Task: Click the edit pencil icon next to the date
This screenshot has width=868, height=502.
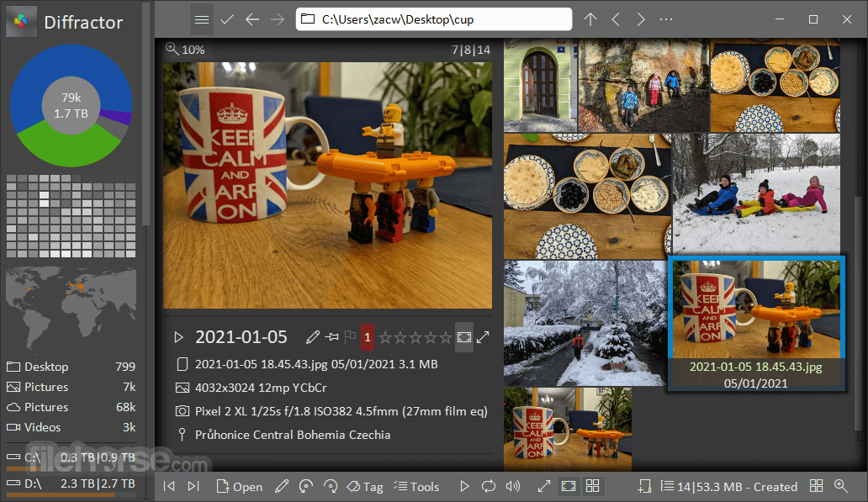Action: pos(312,336)
